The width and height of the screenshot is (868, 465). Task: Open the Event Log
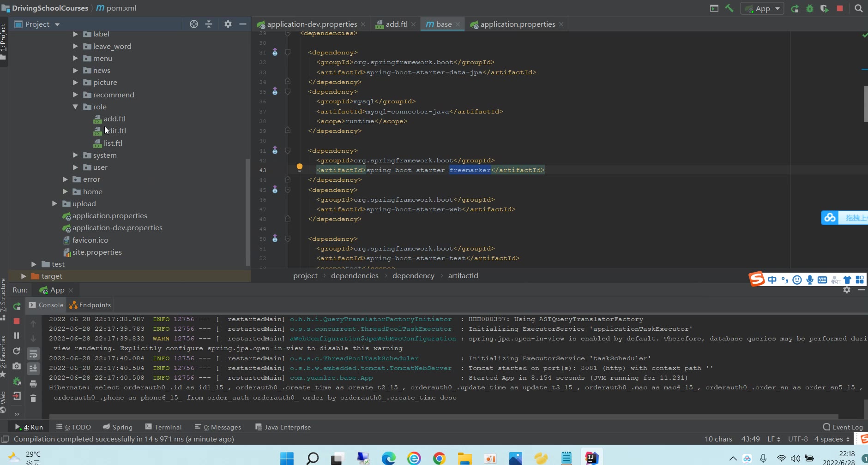[x=843, y=427]
